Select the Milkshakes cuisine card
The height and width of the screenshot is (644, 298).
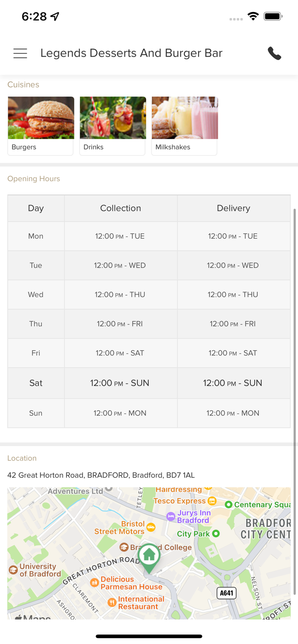tap(184, 125)
